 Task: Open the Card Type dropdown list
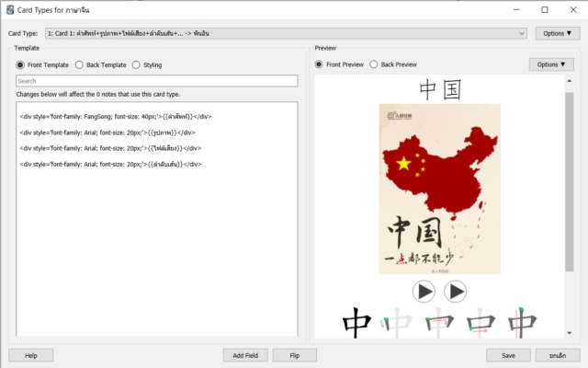pos(286,33)
